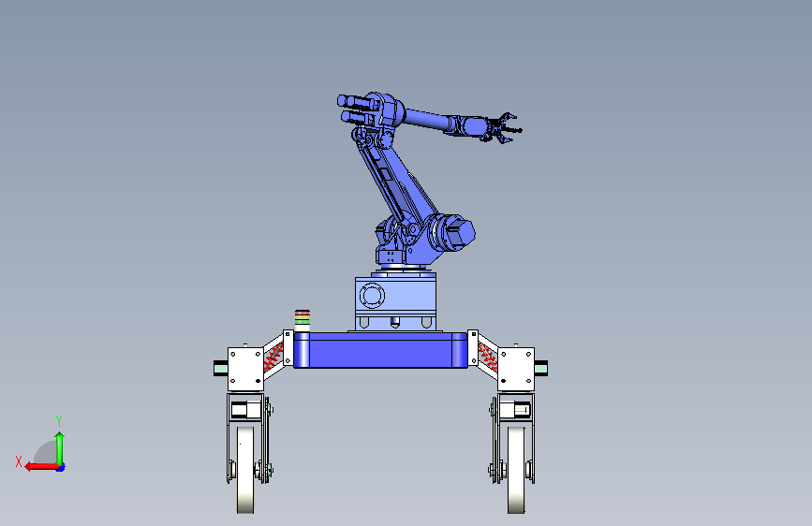Screen dimensions: 812x526
Task: Select the left white suspension block
Action: [245, 369]
